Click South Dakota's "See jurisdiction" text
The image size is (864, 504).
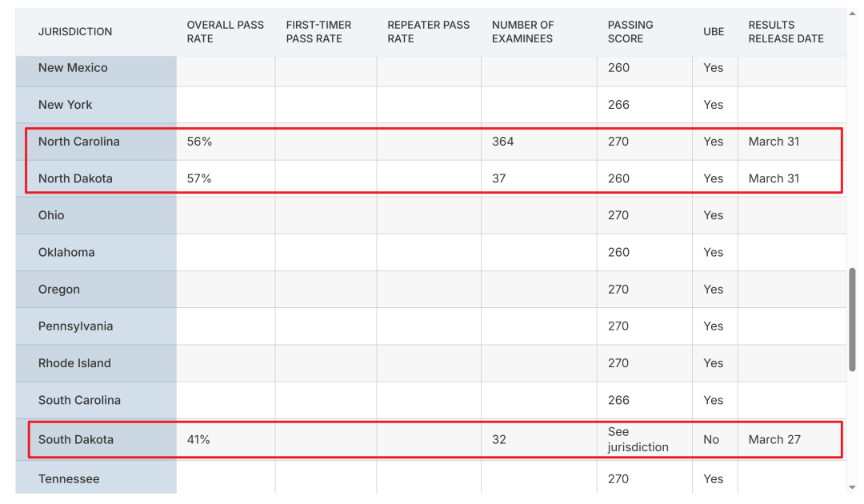(638, 439)
